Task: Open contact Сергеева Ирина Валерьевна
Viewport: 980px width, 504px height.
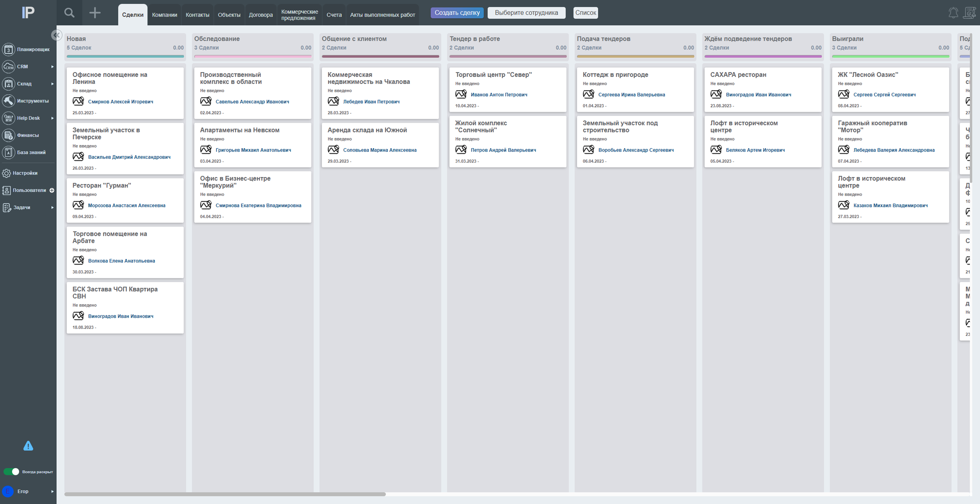Action: click(x=631, y=95)
